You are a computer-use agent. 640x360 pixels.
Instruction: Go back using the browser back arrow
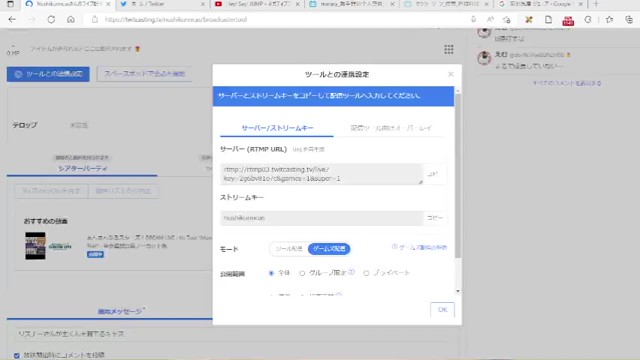(12, 19)
